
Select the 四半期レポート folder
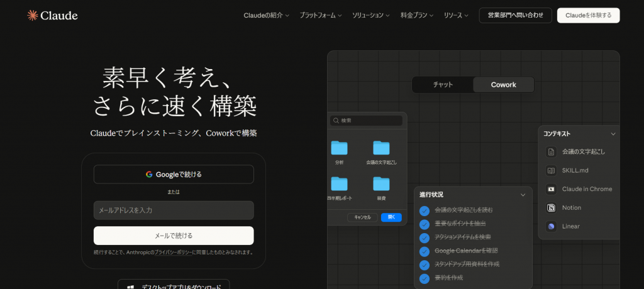click(340, 184)
